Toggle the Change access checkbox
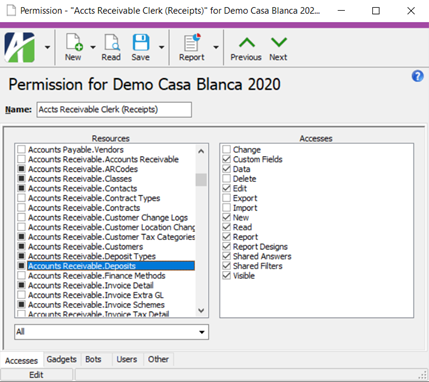This screenshot has width=429, height=382. 227,149
